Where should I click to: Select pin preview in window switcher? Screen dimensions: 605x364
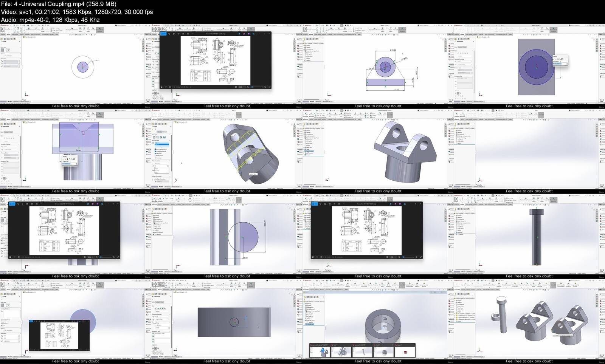[x=362, y=352]
